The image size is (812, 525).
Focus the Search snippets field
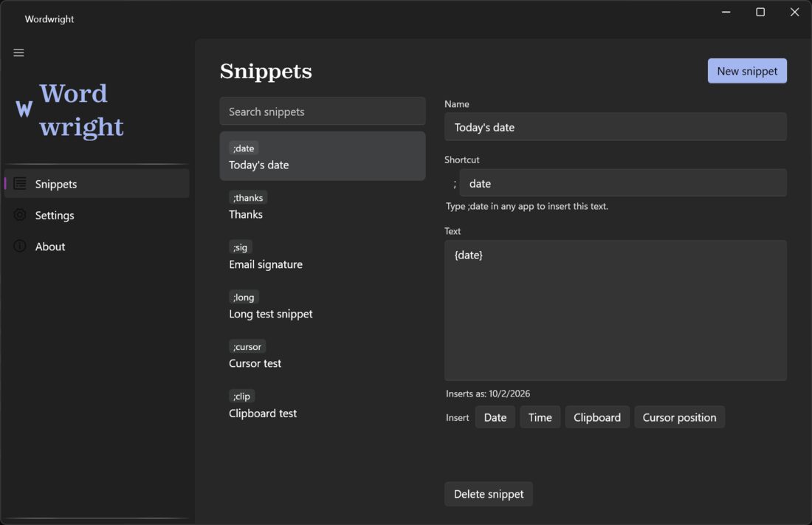click(323, 111)
